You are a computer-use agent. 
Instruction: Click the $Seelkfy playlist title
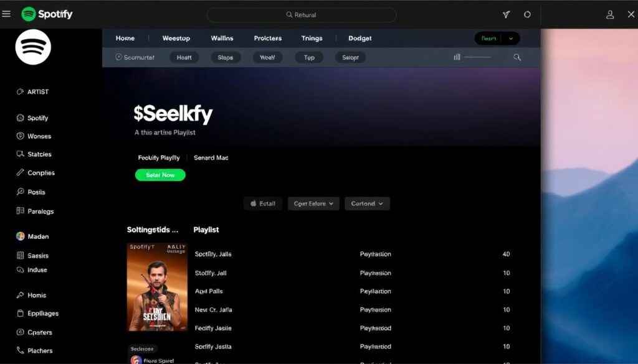pos(173,114)
